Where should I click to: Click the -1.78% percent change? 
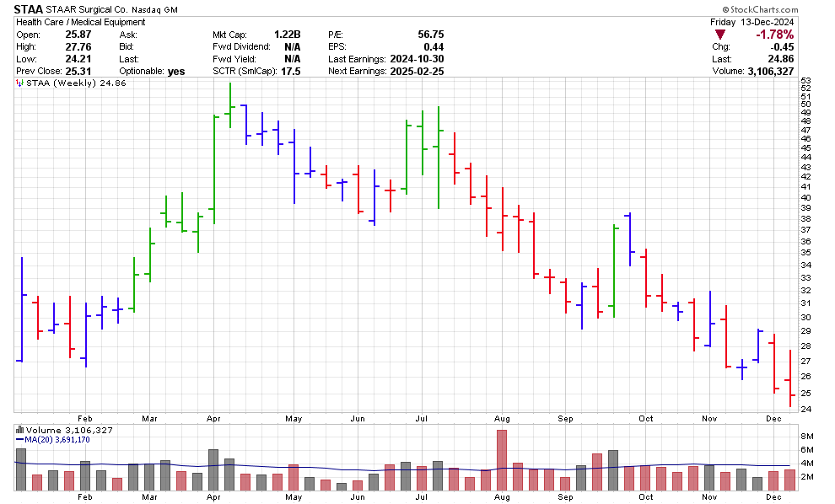[775, 35]
